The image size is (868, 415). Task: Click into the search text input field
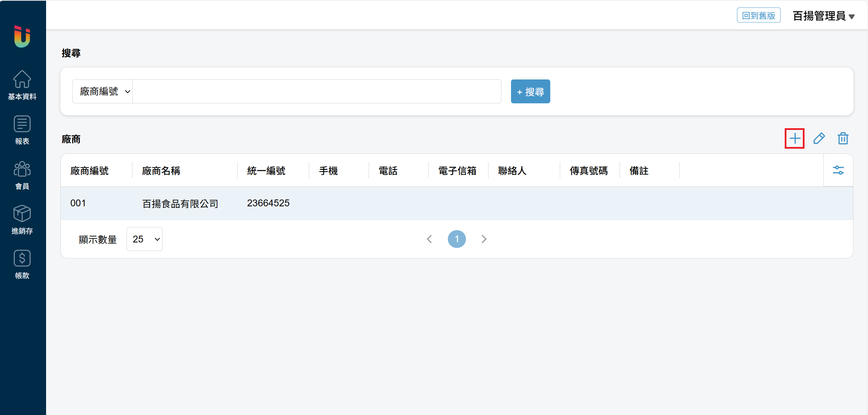coord(316,91)
